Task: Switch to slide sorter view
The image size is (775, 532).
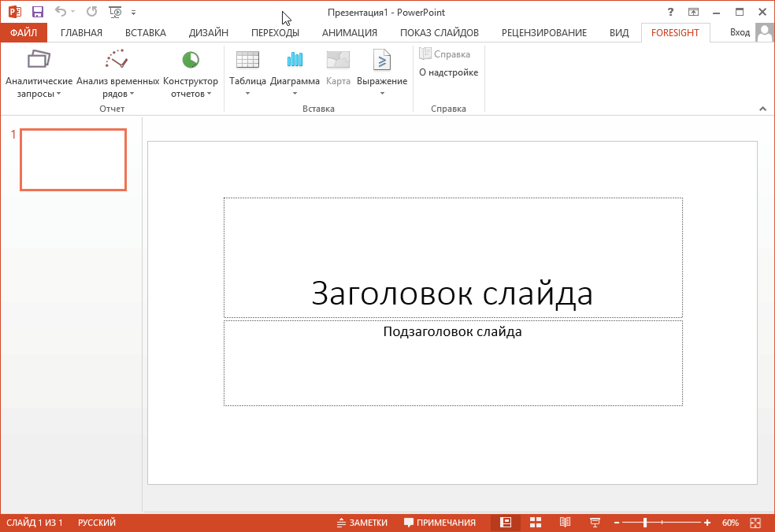Action: 536,523
